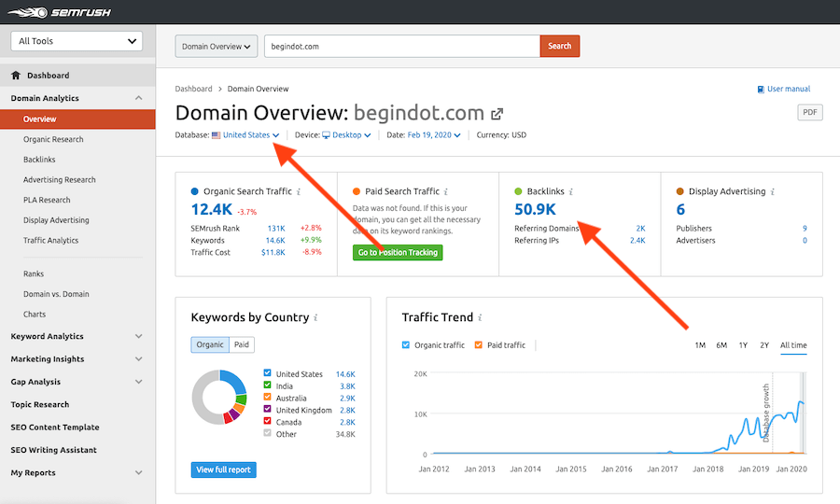Expand the Keyword Analytics section
This screenshot has width=840, height=504.
click(139, 336)
